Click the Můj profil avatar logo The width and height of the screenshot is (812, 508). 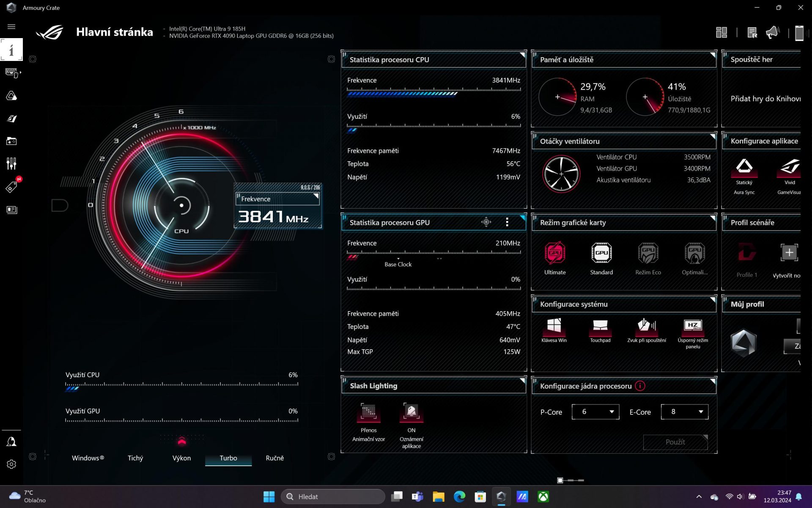pyautogui.click(x=743, y=343)
